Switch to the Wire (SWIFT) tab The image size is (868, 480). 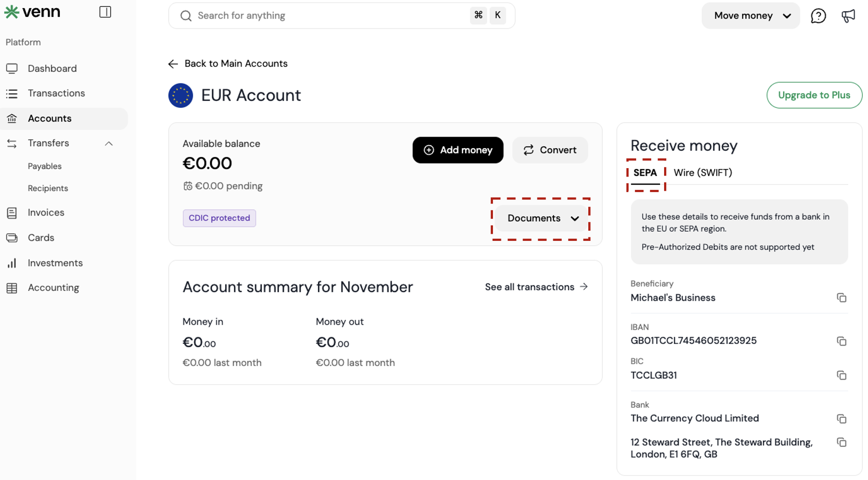point(703,173)
